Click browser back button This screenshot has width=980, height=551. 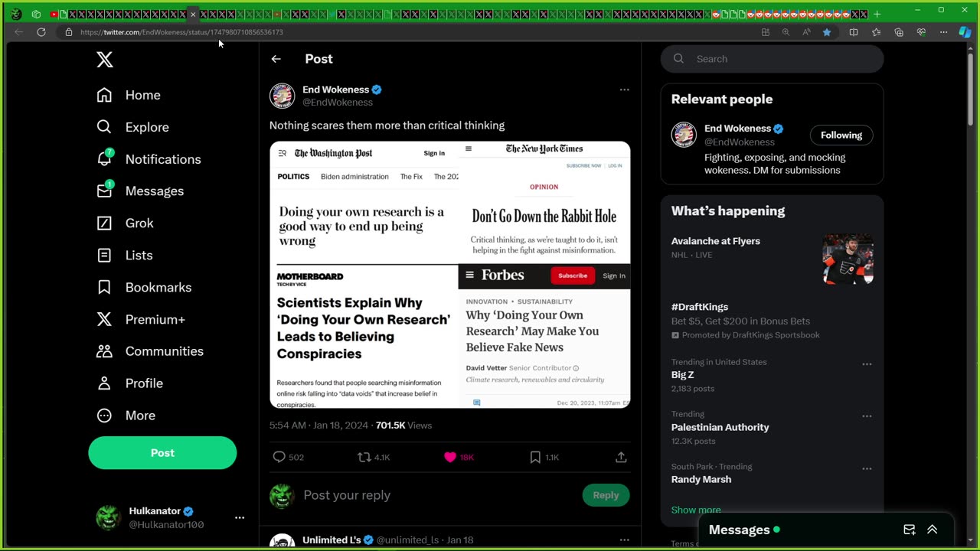[18, 32]
